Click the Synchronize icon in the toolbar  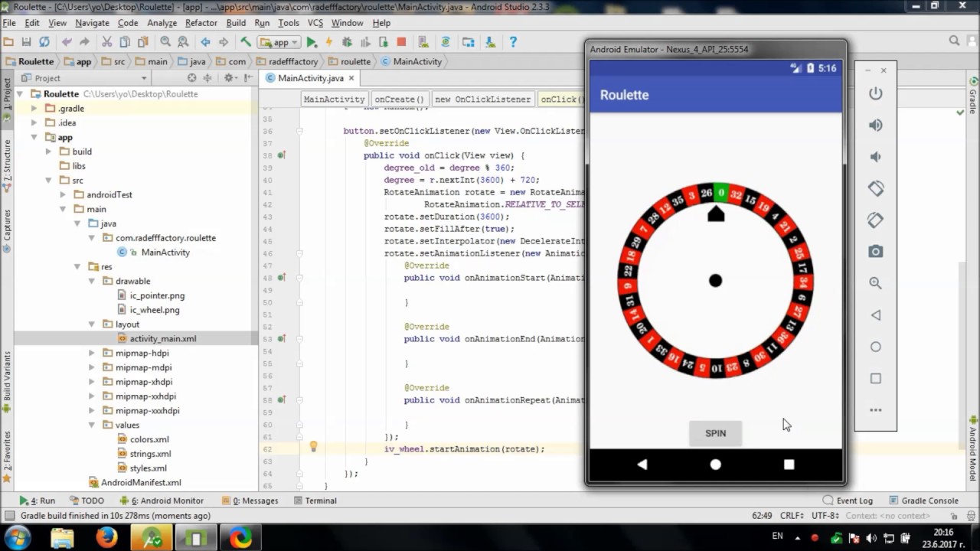44,42
